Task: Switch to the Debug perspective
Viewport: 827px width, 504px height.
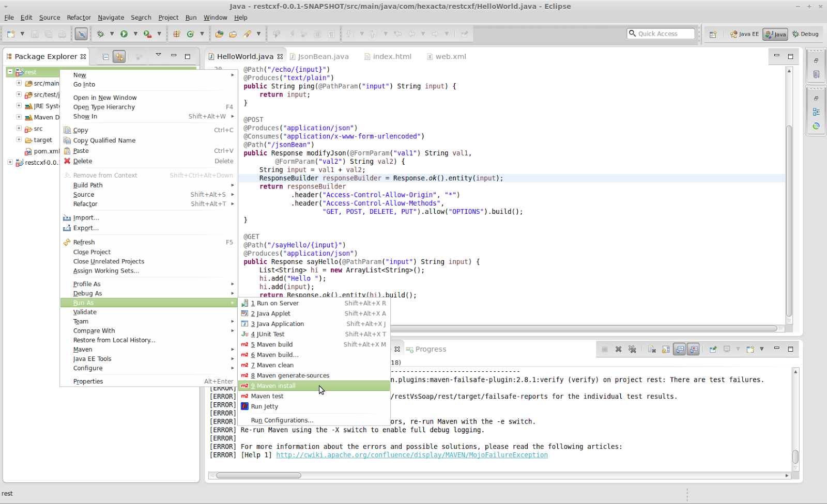Action: click(805, 34)
